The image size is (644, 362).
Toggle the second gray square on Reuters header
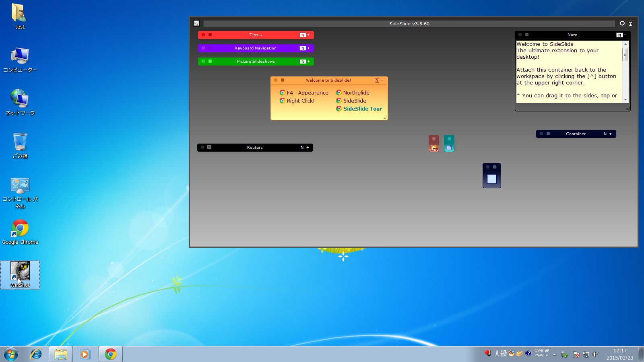point(209,148)
